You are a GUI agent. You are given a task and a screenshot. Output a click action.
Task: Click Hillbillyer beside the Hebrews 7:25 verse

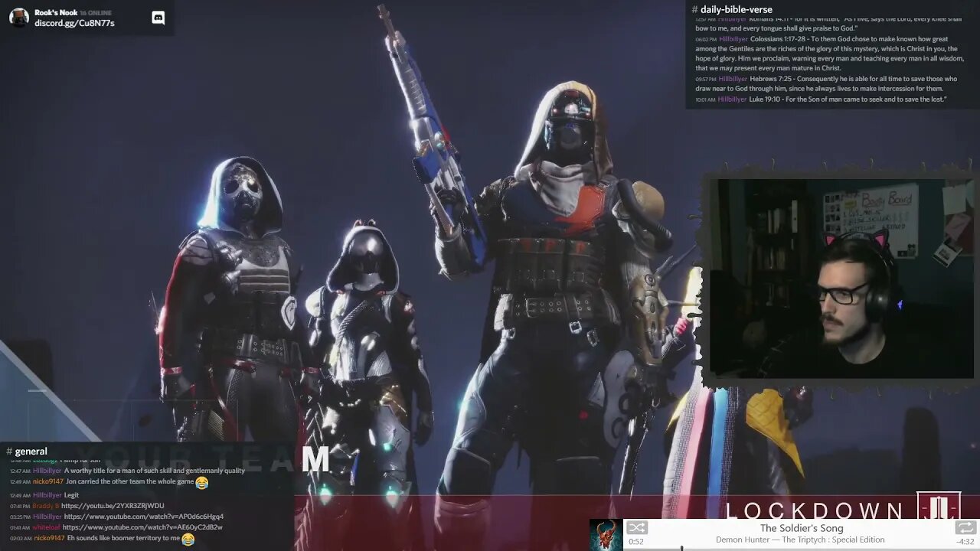tap(733, 79)
